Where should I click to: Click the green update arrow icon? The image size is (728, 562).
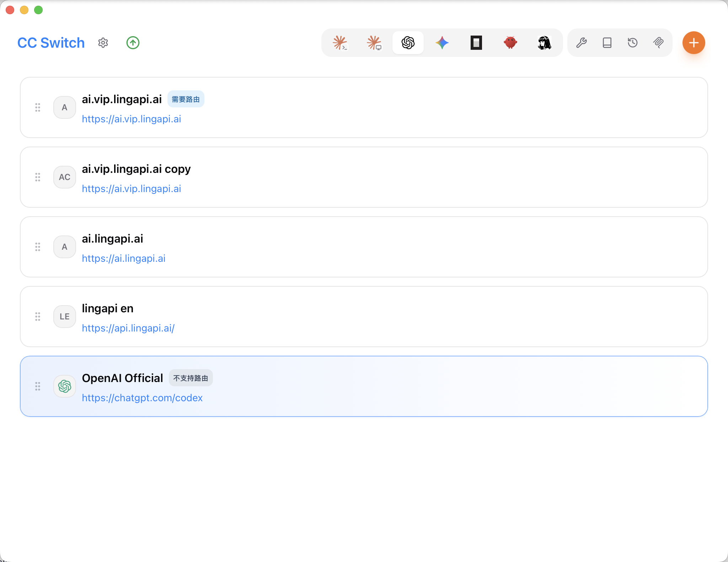pos(133,43)
